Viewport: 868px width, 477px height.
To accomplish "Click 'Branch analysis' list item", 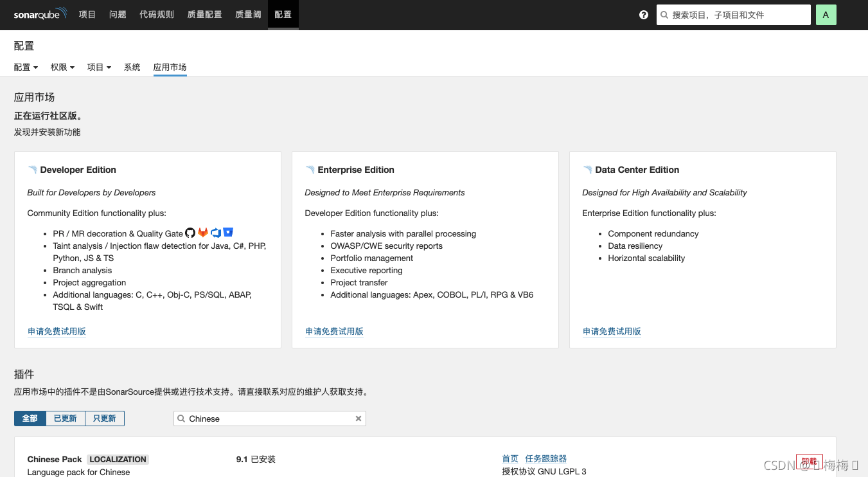I will coord(82,270).
